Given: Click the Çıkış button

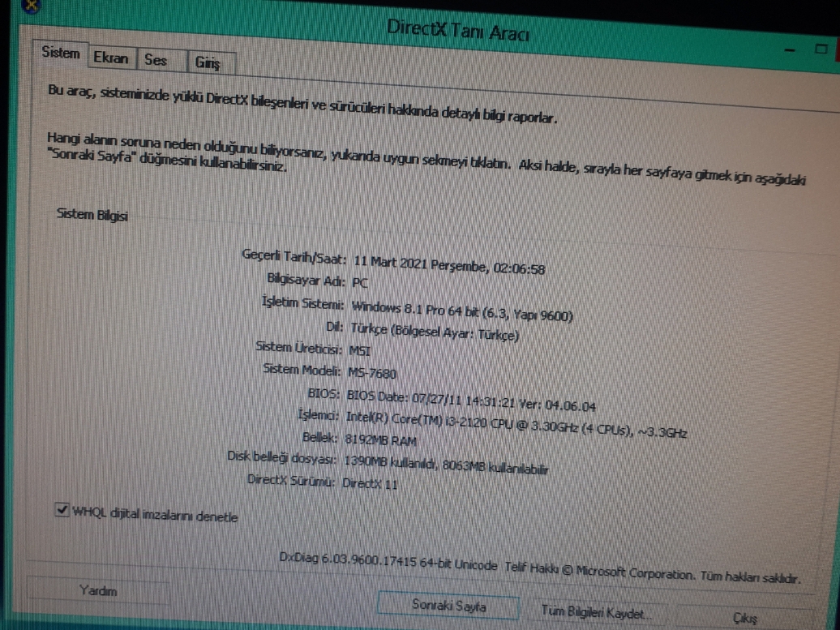Looking at the screenshot, I should pos(744,618).
